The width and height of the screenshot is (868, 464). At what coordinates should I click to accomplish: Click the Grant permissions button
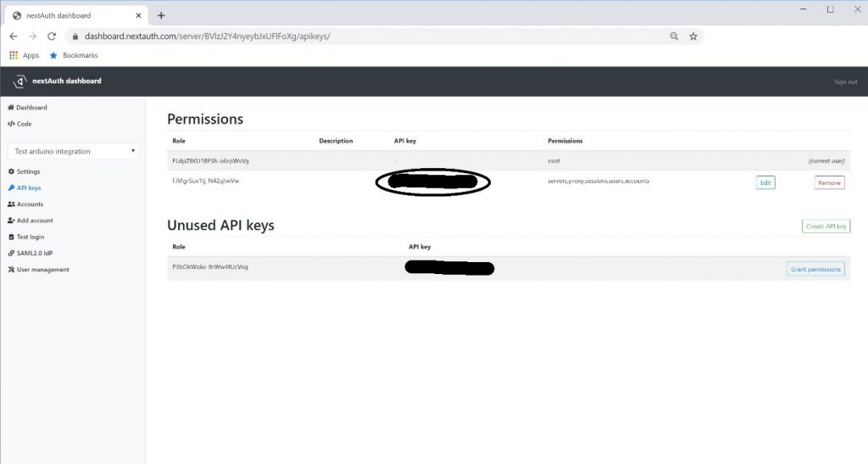[x=815, y=269]
